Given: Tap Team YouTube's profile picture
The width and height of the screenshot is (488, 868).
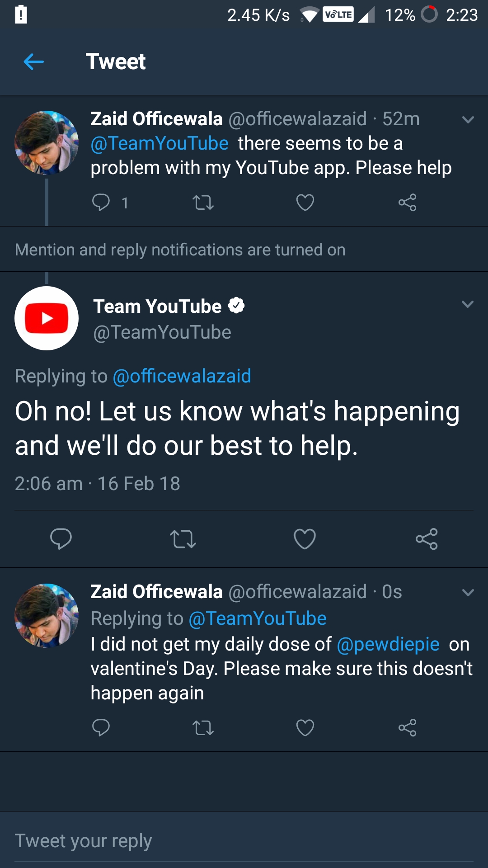Looking at the screenshot, I should point(46,318).
